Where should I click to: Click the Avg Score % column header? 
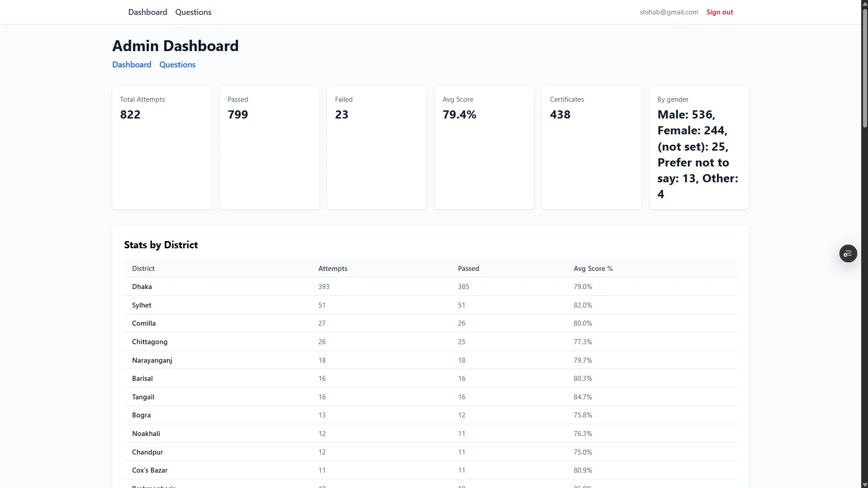point(593,269)
